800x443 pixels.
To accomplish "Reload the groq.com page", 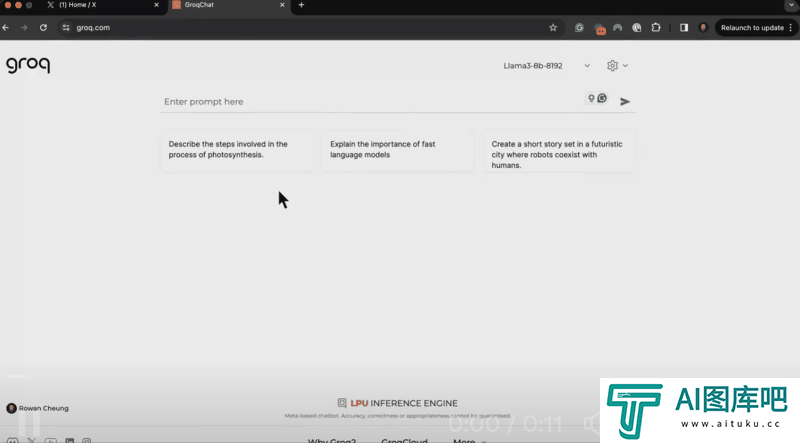I will (x=43, y=28).
